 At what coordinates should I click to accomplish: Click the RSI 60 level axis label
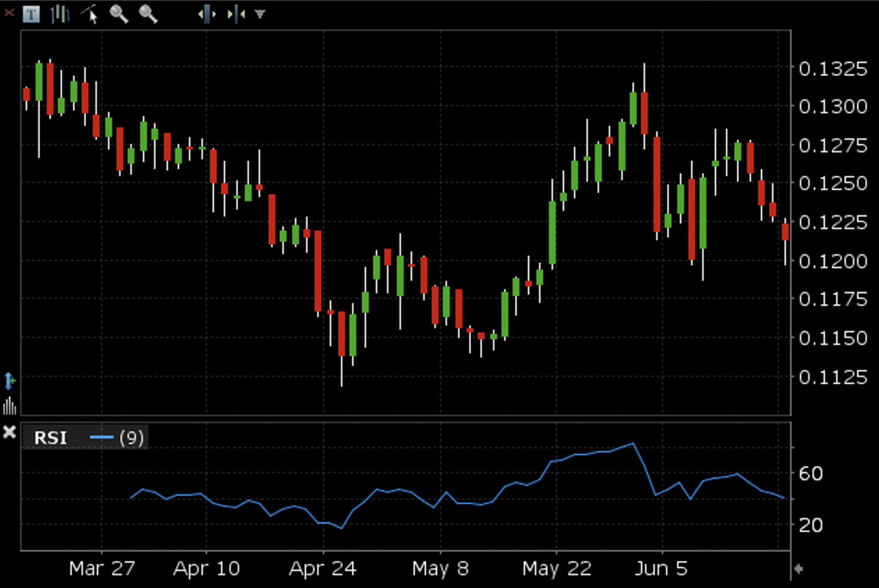click(x=810, y=474)
